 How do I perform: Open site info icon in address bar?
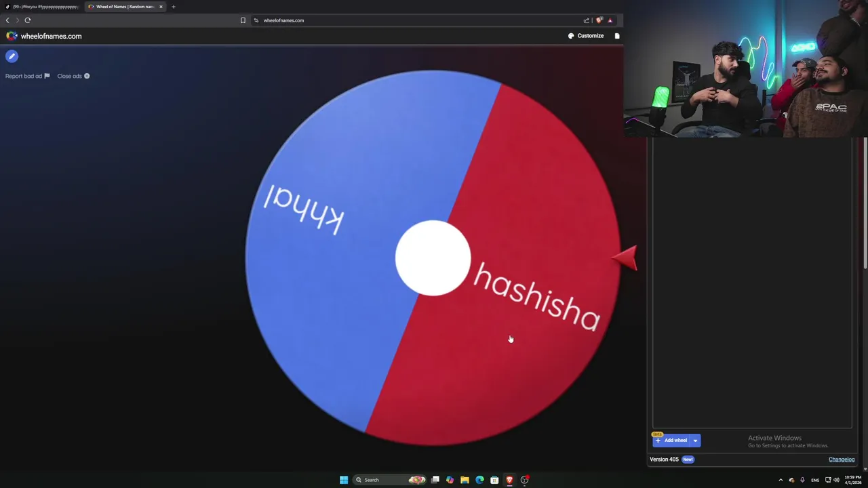click(256, 20)
